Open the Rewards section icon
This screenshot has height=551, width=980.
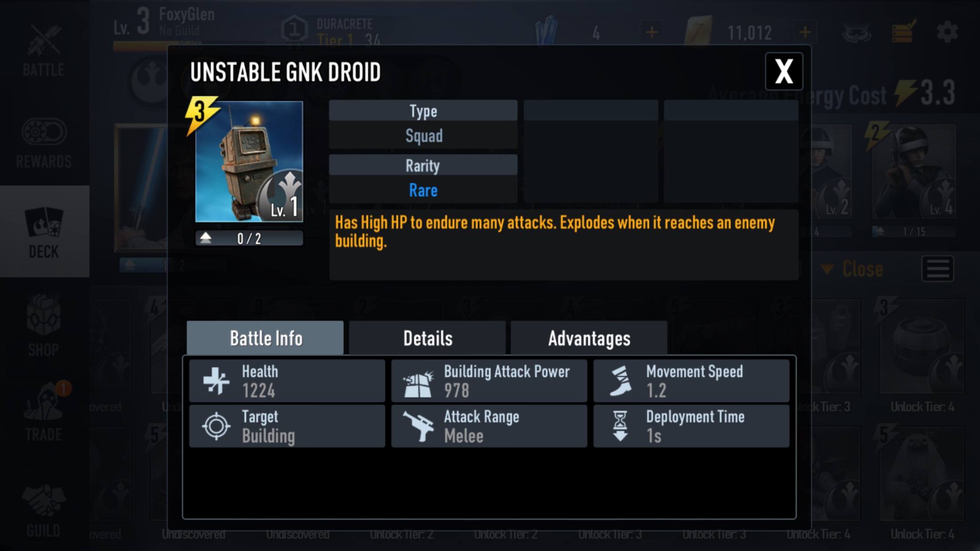(43, 142)
